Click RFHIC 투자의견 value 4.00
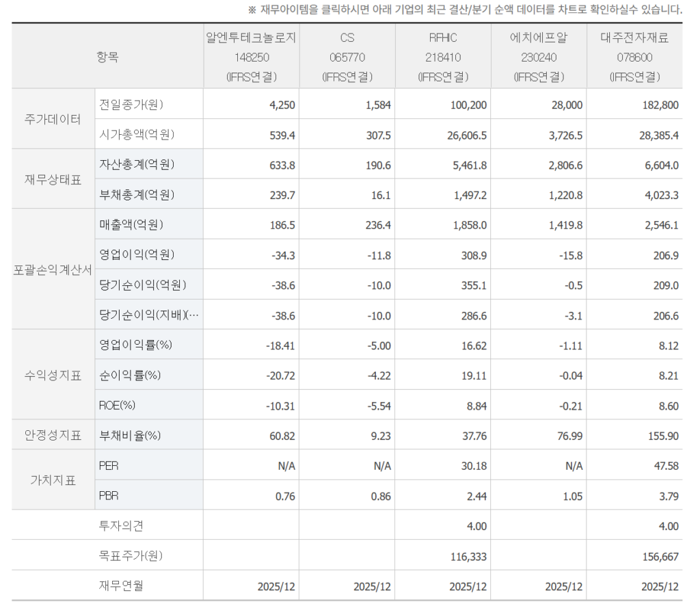 [x=476, y=526]
